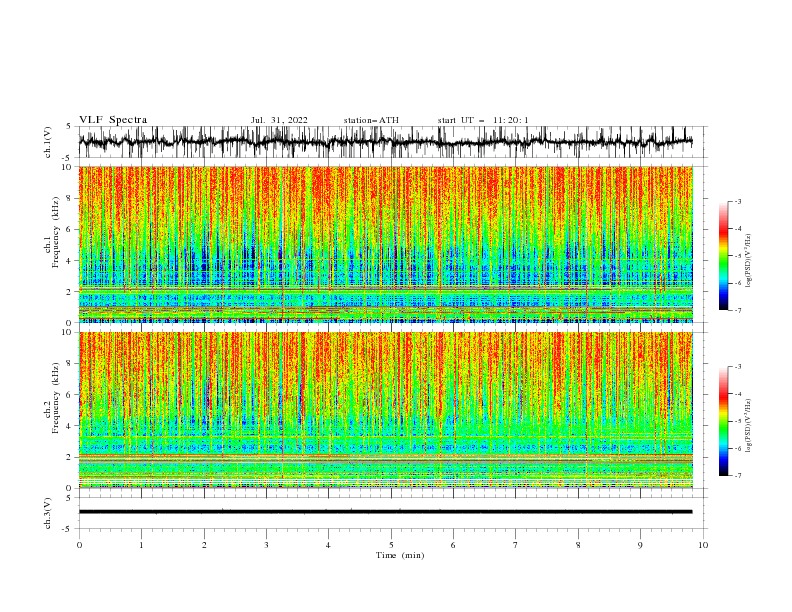This screenshot has height=612, width=792.
Task: Click the "-3" tick on ch.1 colorbar
Action: pos(737,201)
